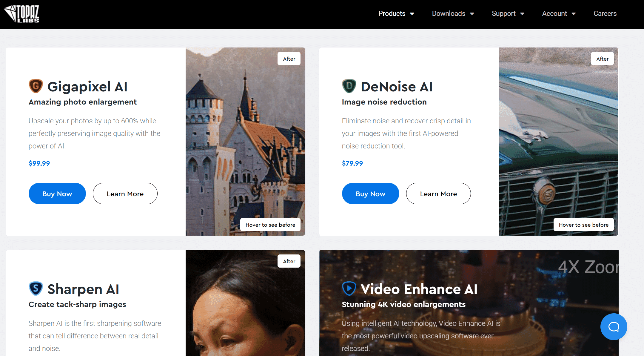The width and height of the screenshot is (644, 356).
Task: Open the Support menu
Action: pos(504,14)
